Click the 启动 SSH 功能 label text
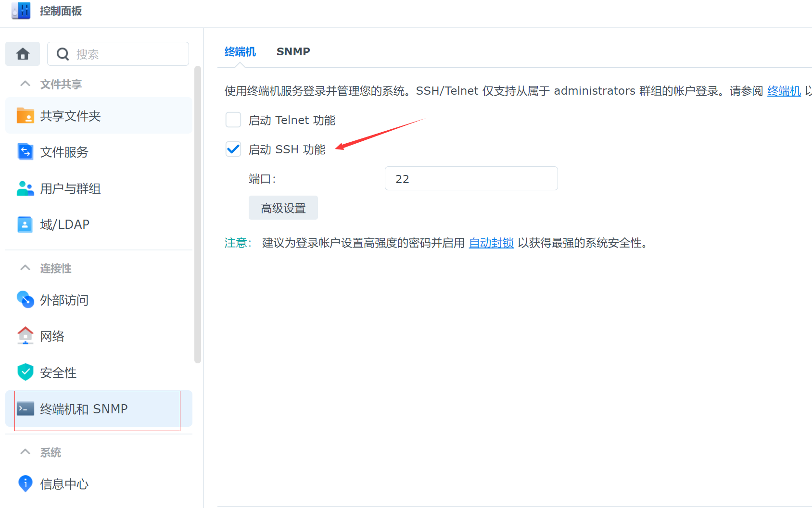The width and height of the screenshot is (812, 508). [287, 149]
